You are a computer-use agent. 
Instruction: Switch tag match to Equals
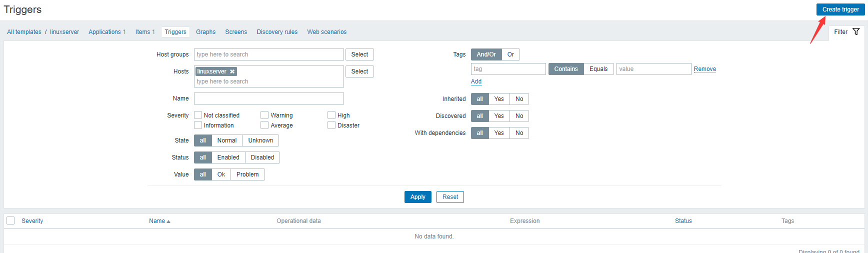click(x=598, y=69)
